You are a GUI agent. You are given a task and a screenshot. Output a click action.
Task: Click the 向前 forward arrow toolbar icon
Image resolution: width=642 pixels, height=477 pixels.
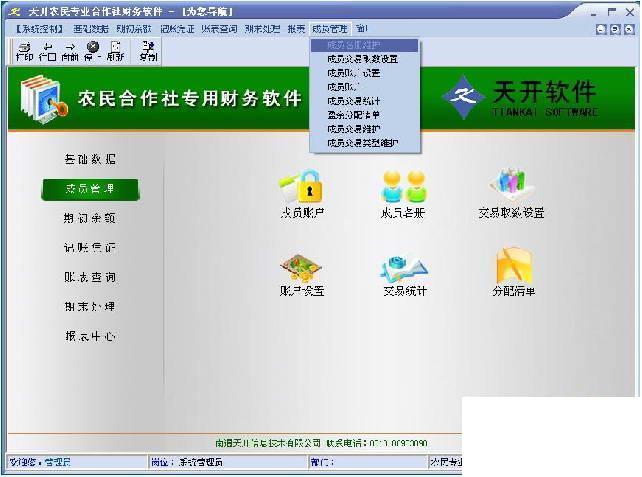(70, 52)
